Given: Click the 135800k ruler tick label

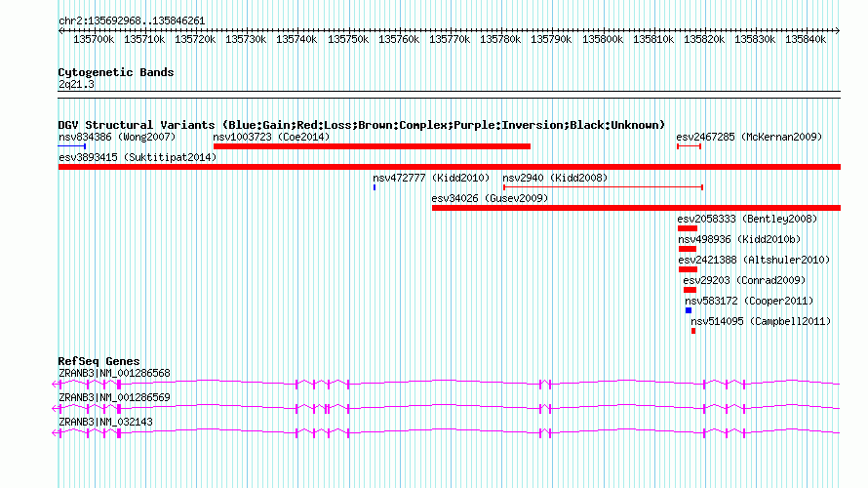Looking at the screenshot, I should click(x=603, y=39).
